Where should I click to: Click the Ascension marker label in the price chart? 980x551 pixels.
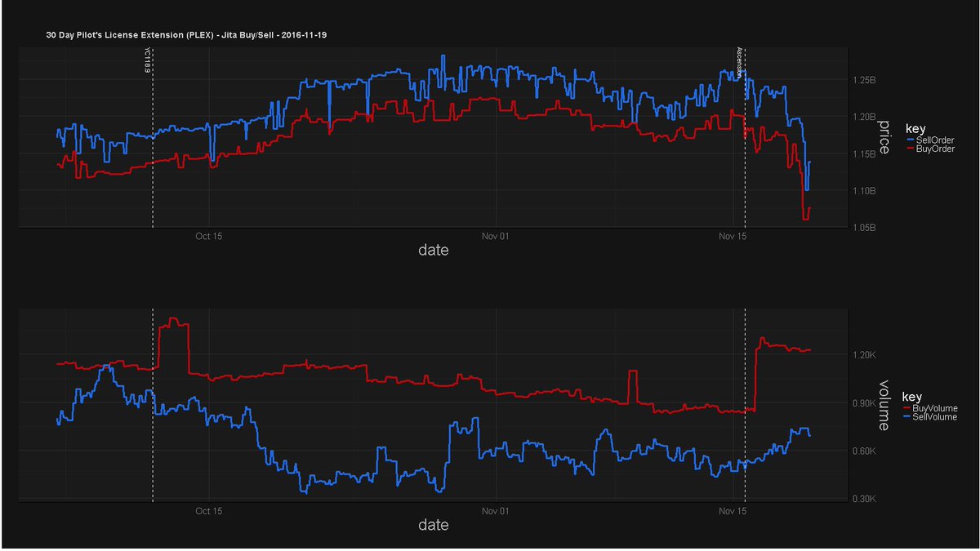click(x=740, y=62)
